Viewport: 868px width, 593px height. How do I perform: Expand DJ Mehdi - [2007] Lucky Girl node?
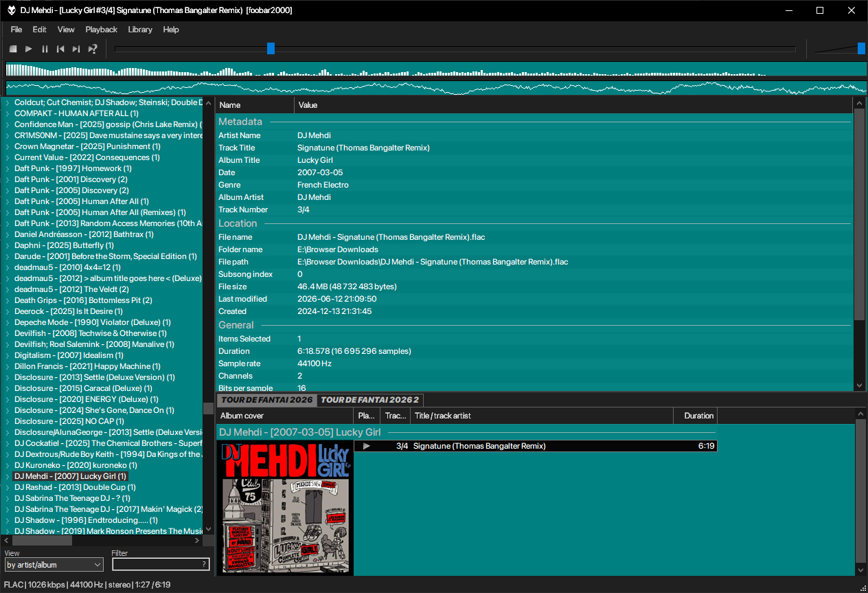(x=8, y=476)
